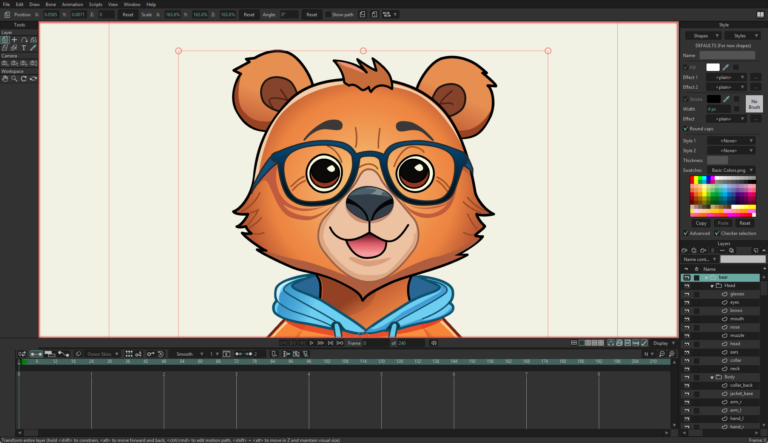The height and width of the screenshot is (443, 768).
Task: Toggle the Round caps checkbox
Action: 686,129
